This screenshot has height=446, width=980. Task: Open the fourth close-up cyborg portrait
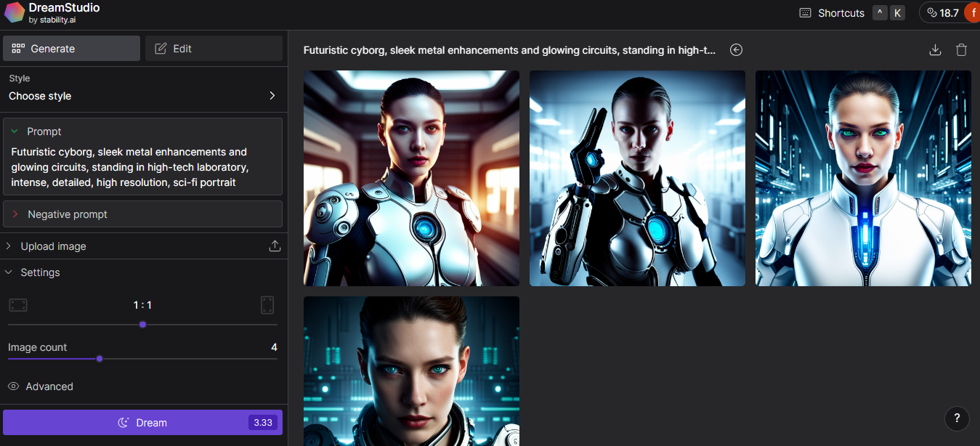(411, 371)
